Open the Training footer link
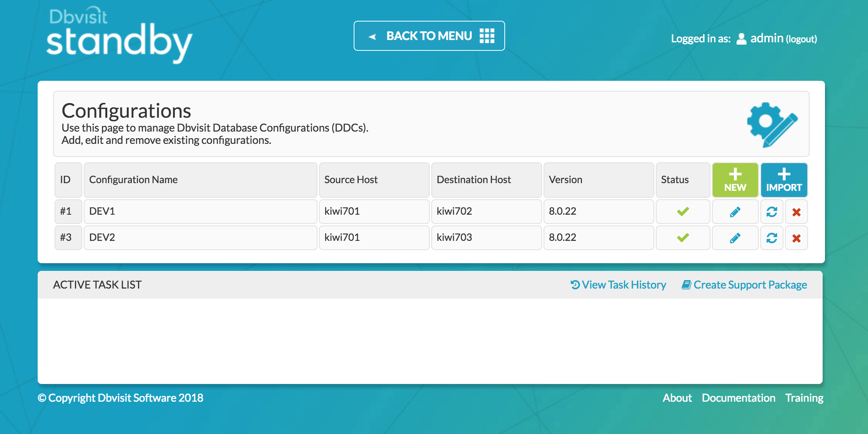 [x=804, y=398]
